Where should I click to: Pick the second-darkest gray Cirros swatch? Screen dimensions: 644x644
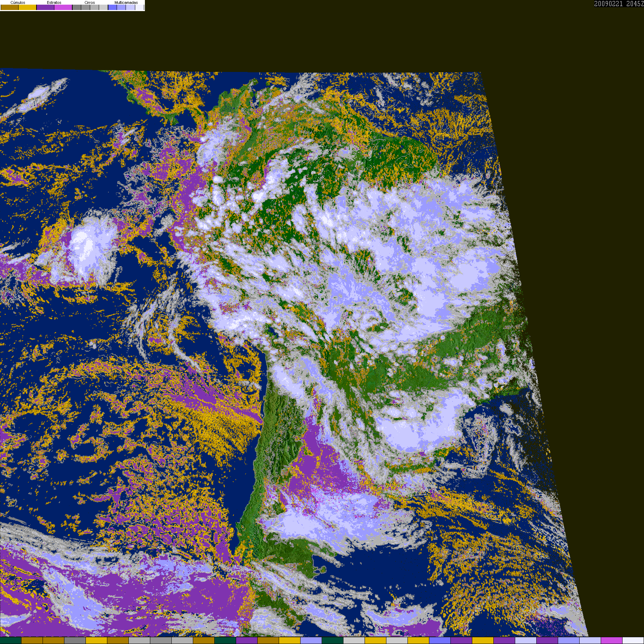tap(86, 7)
